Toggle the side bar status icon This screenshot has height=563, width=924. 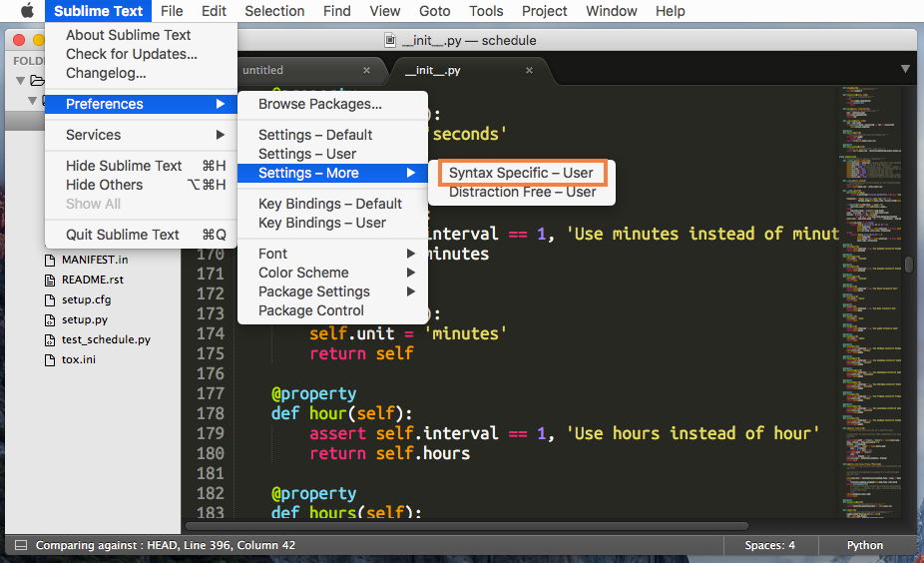click(21, 545)
